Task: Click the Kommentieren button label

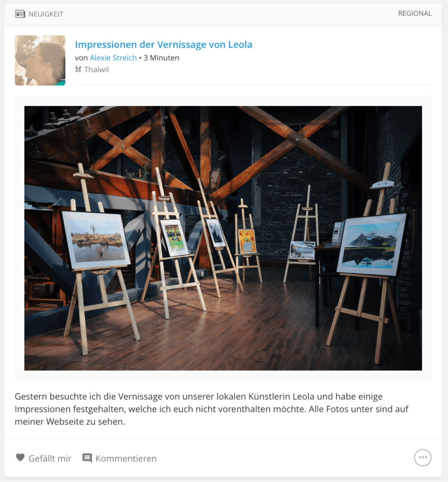Action: 126,458
